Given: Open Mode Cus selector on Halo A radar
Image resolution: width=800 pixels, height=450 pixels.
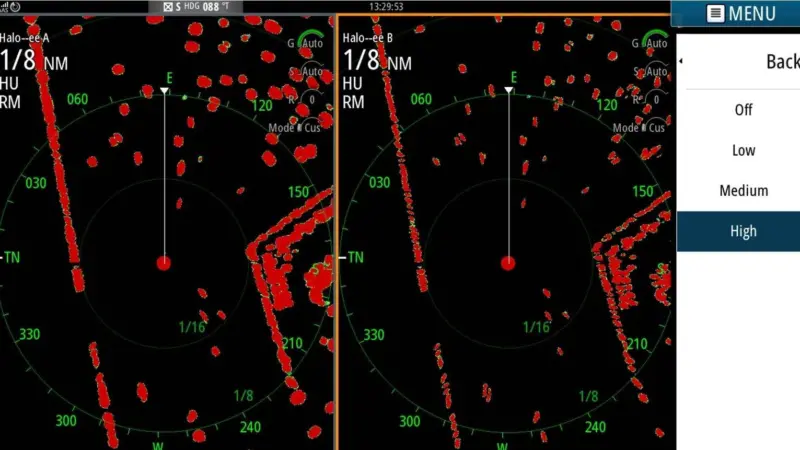Looking at the screenshot, I should [294, 128].
